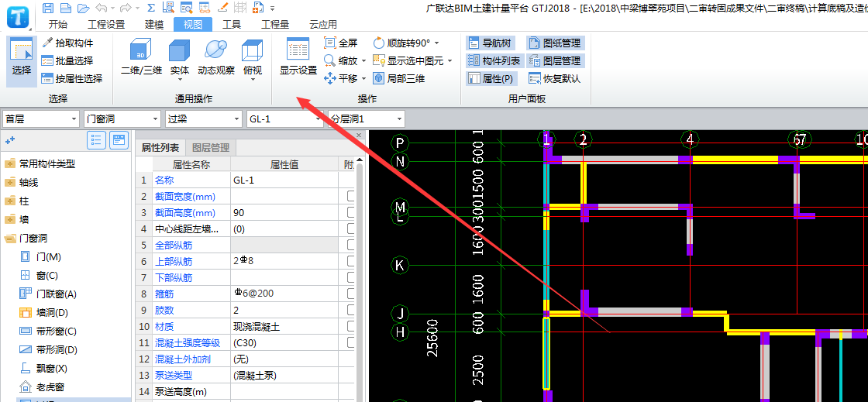
Task: Switch to 图层管理 tab in properties panel
Action: [210, 148]
